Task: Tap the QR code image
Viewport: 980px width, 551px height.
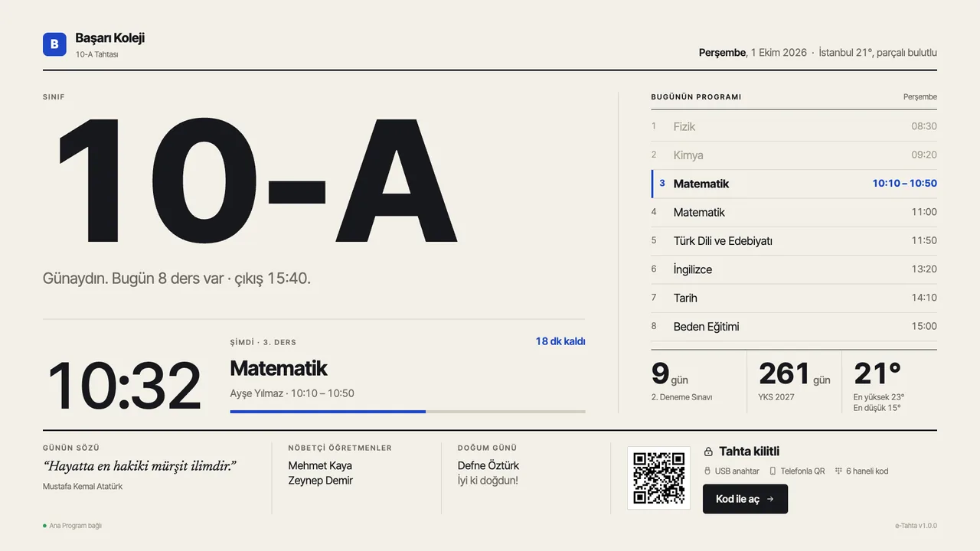Action: point(658,478)
